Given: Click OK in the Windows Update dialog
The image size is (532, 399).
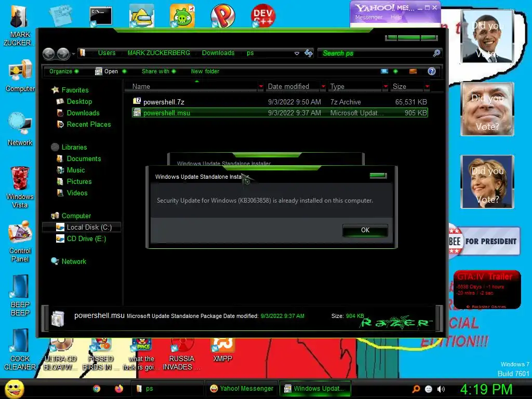Looking at the screenshot, I should pos(365,230).
